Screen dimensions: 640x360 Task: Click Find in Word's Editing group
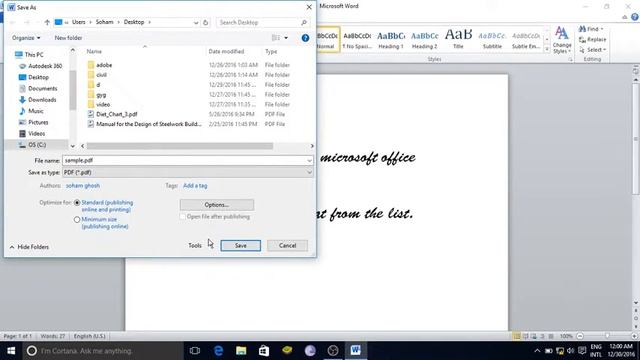pyautogui.click(x=591, y=29)
